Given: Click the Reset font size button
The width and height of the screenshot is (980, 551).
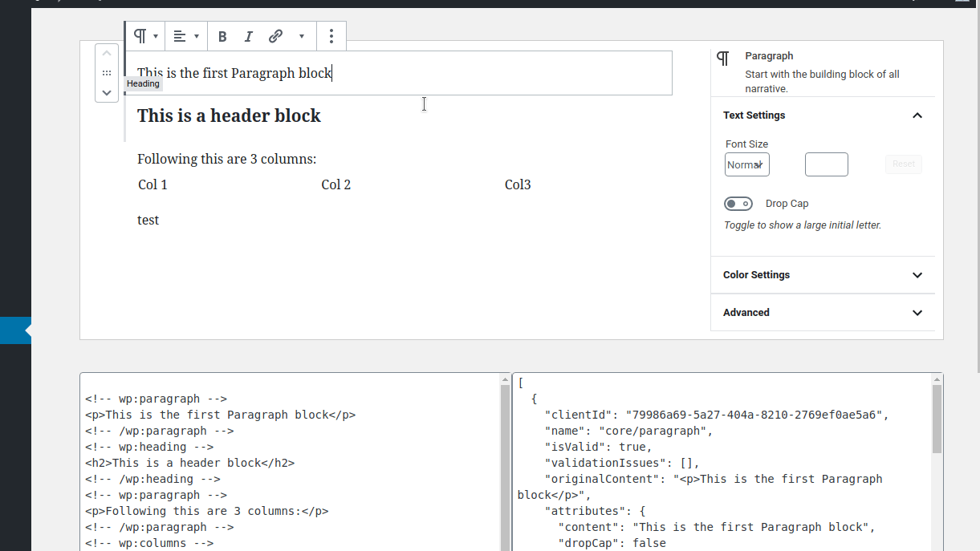Looking at the screenshot, I should pos(903,164).
